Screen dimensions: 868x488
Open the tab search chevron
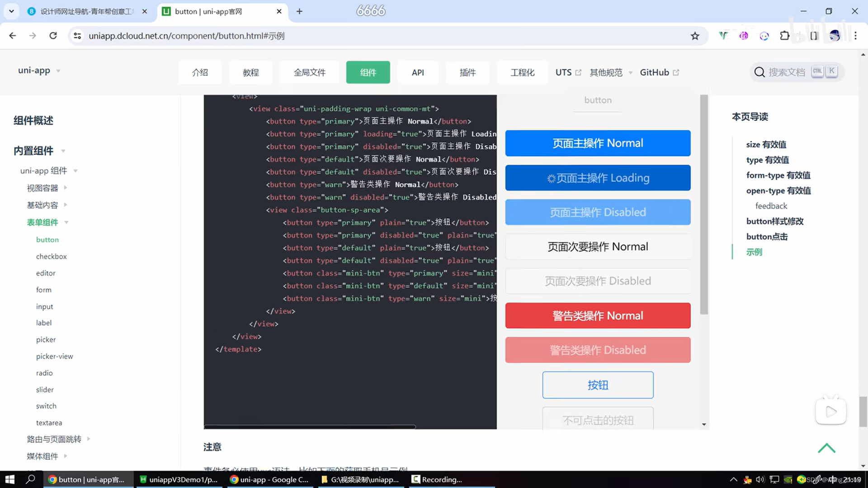tap(11, 11)
